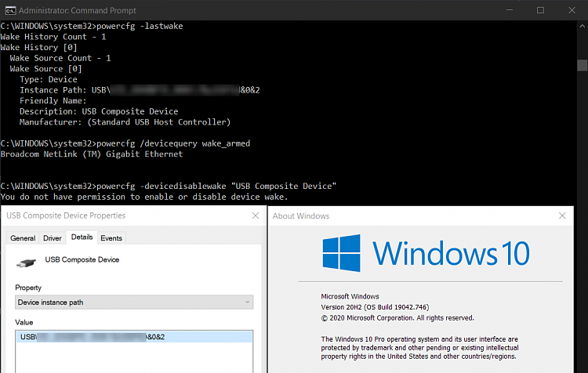Click 'Broadcom NetLink (TM) Gigabit Ethernet' output
588x373 pixels.
click(92, 154)
